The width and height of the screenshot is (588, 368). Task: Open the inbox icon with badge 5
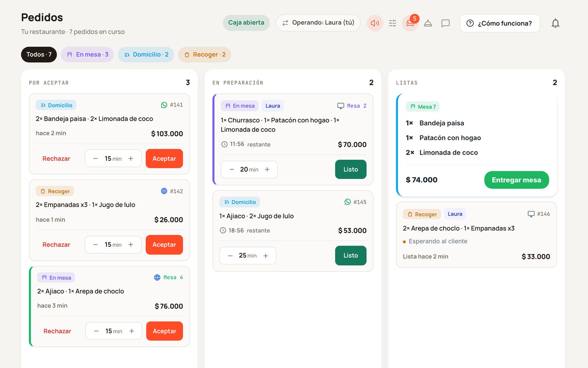pyautogui.click(x=410, y=23)
